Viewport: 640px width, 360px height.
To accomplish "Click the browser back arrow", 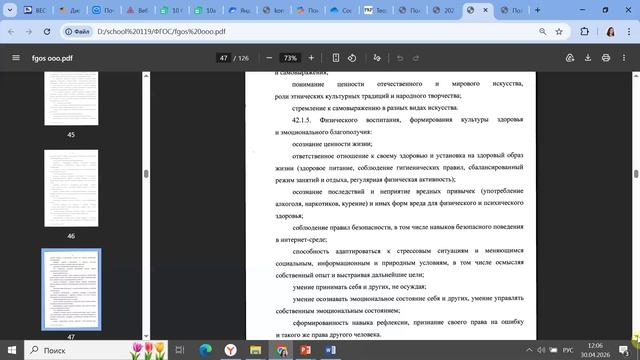I will tap(11, 31).
